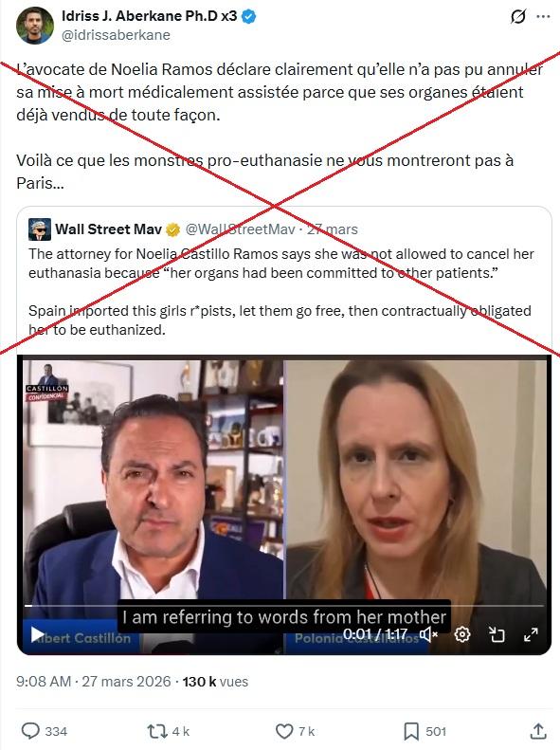The width and height of the screenshot is (560, 750).
Task: Open the 27 mars date of quoted tweet
Action: pyautogui.click(x=332, y=229)
